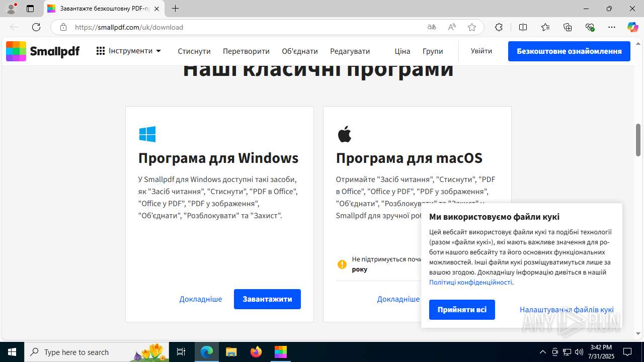Open the browser extensions icon
The image size is (644, 362).
click(499, 27)
